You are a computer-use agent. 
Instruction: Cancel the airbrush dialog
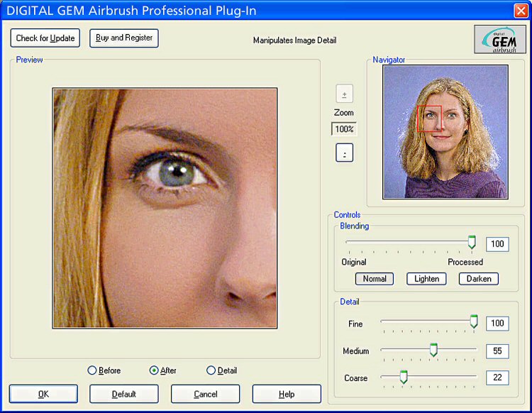[x=205, y=394]
